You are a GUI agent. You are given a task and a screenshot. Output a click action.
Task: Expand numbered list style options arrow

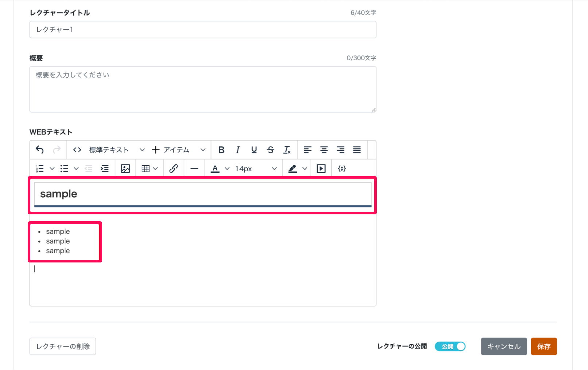52,169
